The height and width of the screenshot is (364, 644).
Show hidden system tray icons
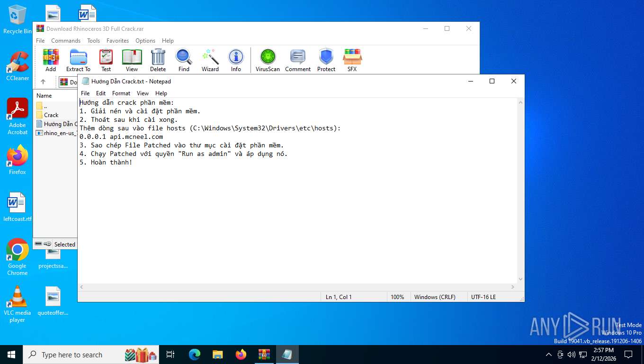click(549, 355)
